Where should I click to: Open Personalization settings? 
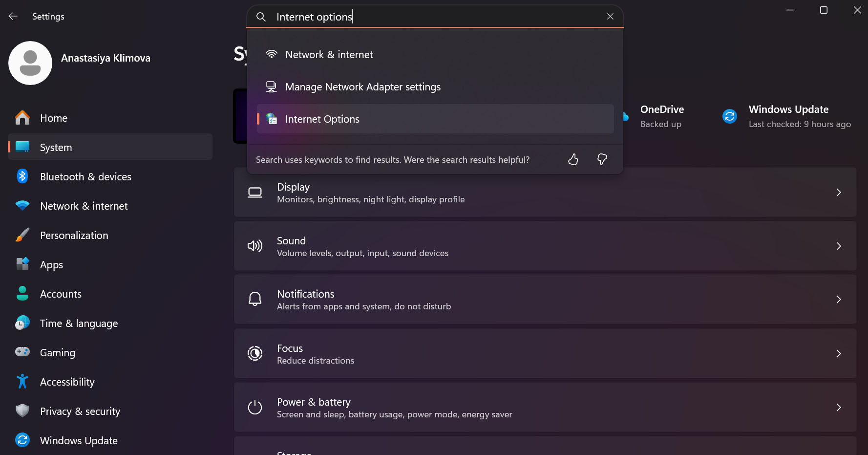110,235
